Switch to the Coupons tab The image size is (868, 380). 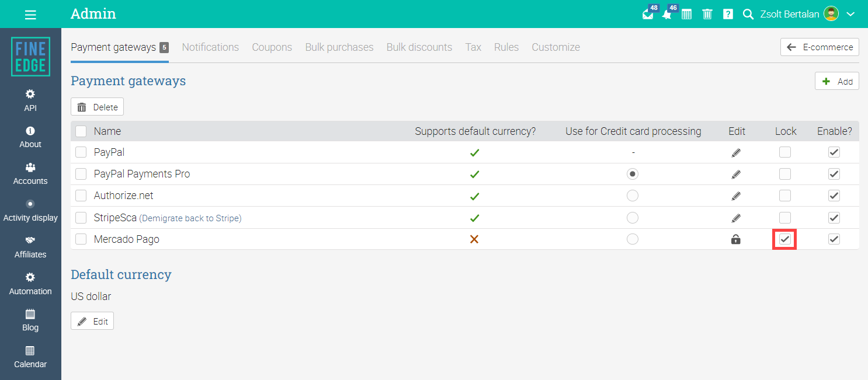tap(272, 47)
